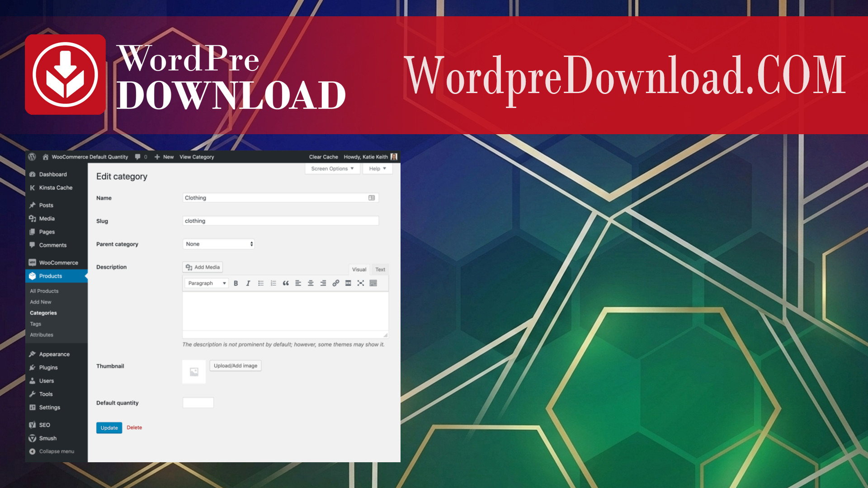Toggle the editor toolbar kitchen sink

[373, 283]
